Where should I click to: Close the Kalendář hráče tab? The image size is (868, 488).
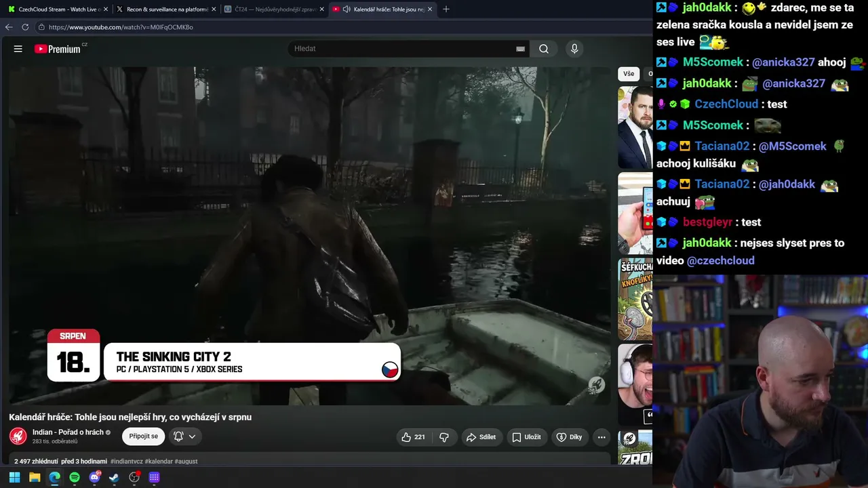click(430, 9)
